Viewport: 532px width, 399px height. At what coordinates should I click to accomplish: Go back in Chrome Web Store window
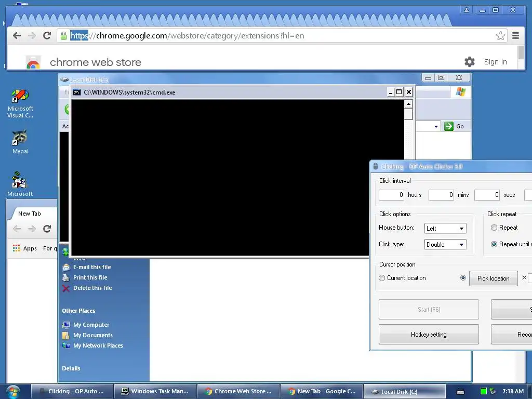point(17,36)
